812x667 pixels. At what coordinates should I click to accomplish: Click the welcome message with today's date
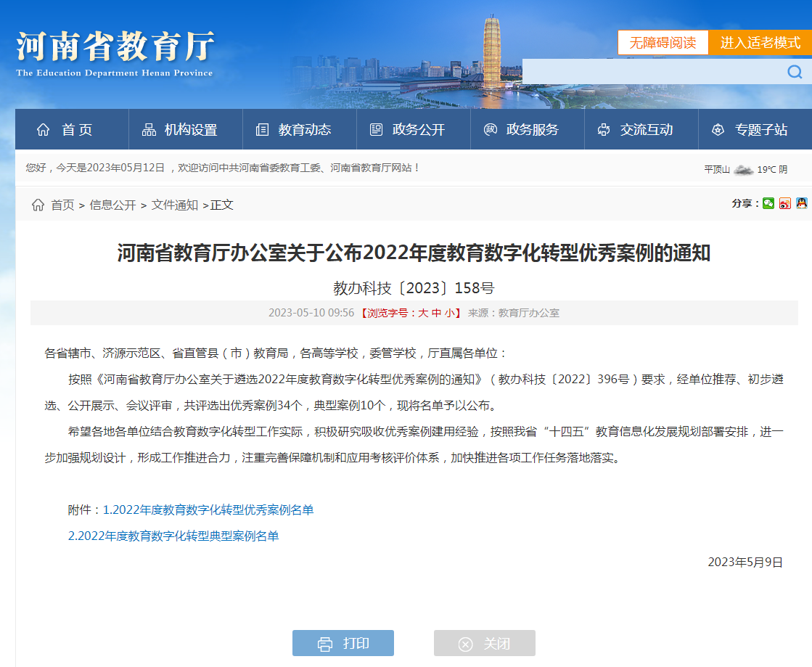pyautogui.click(x=222, y=168)
